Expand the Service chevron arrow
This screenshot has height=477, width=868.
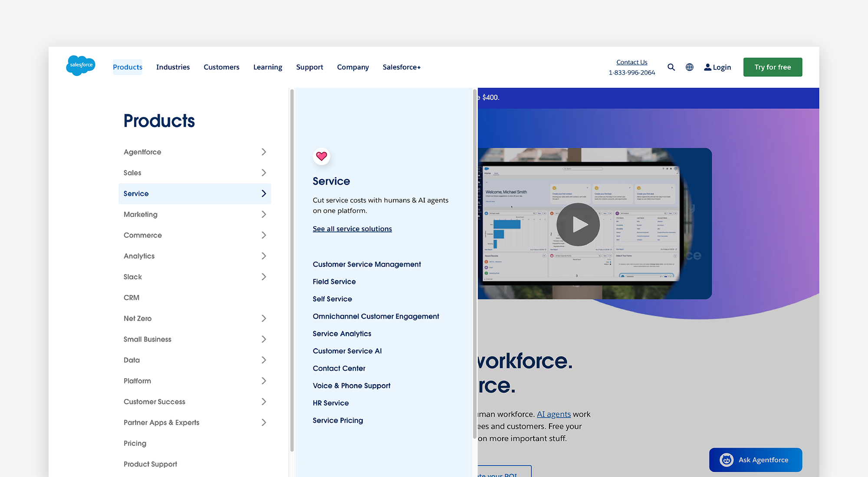tap(263, 193)
